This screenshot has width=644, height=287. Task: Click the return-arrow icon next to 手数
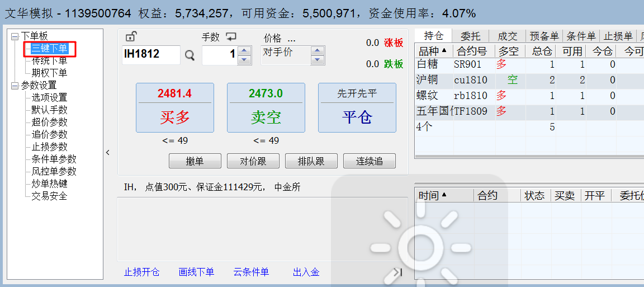pos(231,37)
